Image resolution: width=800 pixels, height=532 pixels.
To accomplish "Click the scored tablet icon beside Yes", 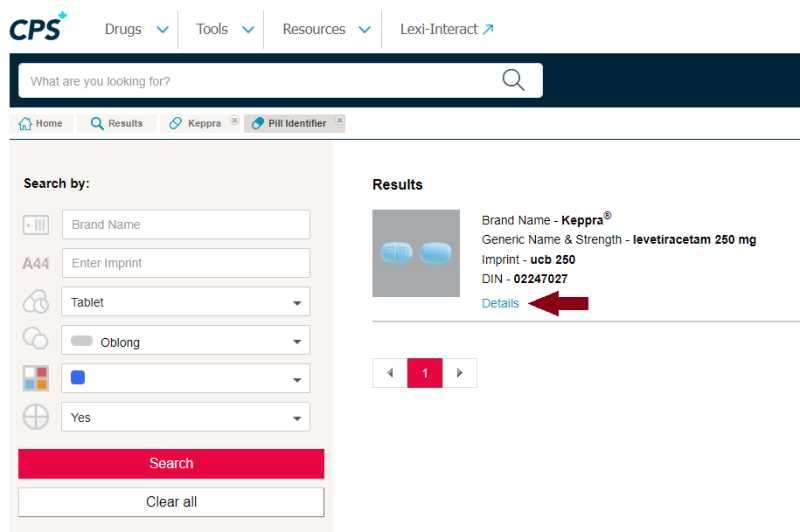I will (x=36, y=417).
